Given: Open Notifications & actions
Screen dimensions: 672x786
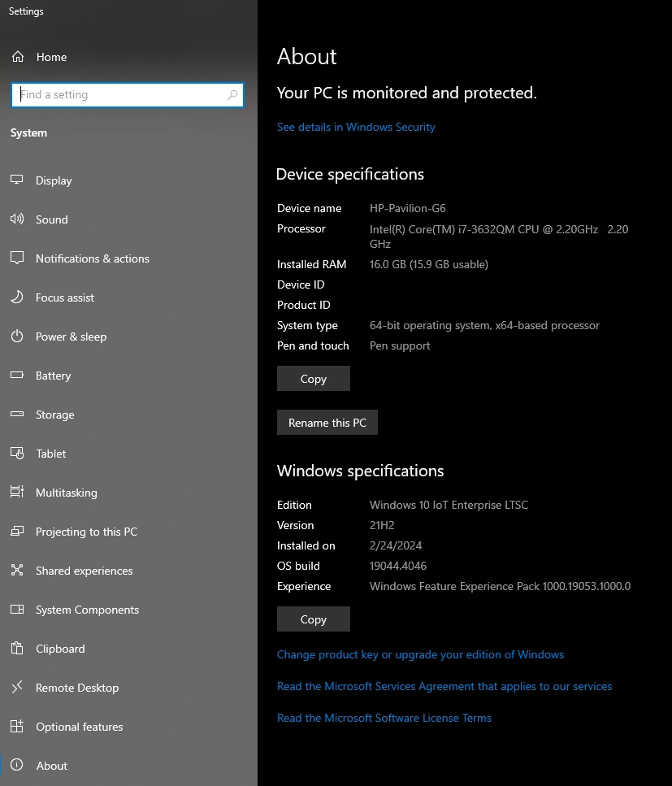Looking at the screenshot, I should [x=92, y=258].
